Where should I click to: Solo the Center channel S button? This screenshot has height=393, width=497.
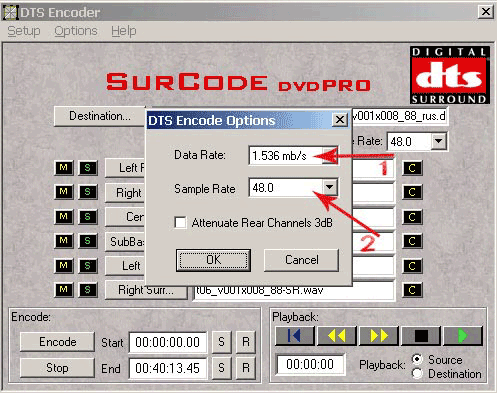[x=88, y=217]
